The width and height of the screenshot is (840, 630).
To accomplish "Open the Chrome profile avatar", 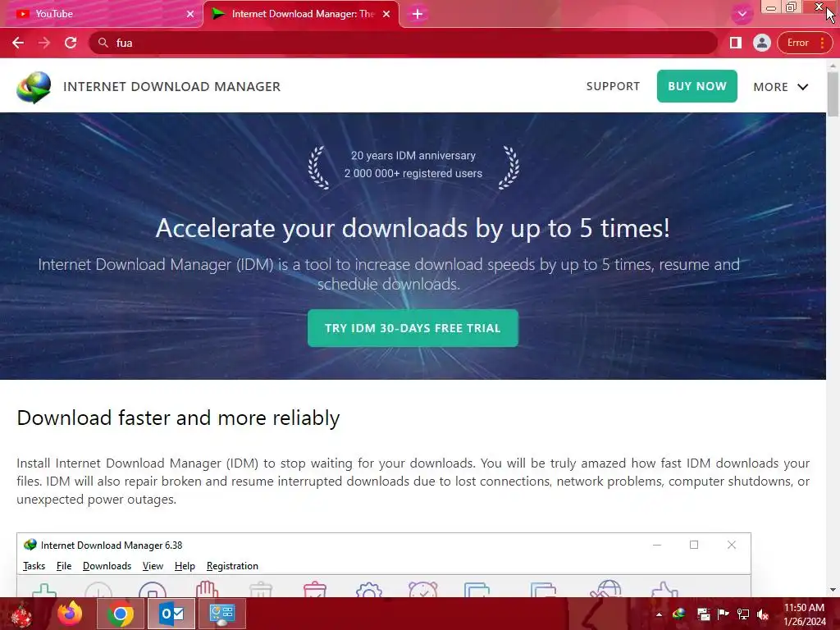I will [x=762, y=43].
